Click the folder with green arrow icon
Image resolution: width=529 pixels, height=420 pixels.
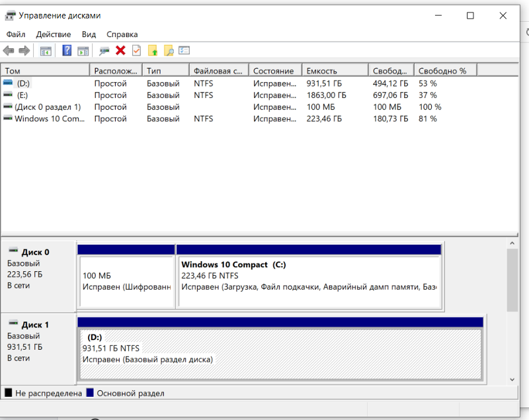coord(153,51)
